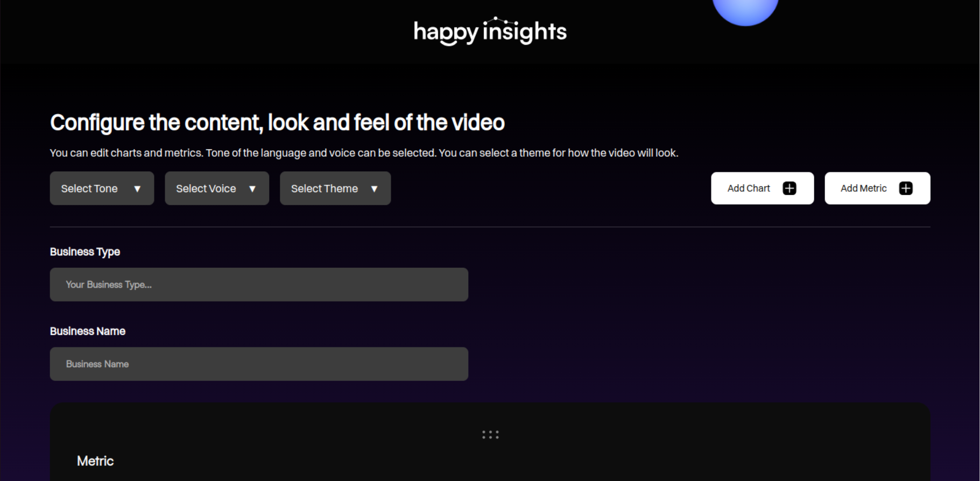
Task: Focus the Your Business Type input field
Action: [259, 284]
